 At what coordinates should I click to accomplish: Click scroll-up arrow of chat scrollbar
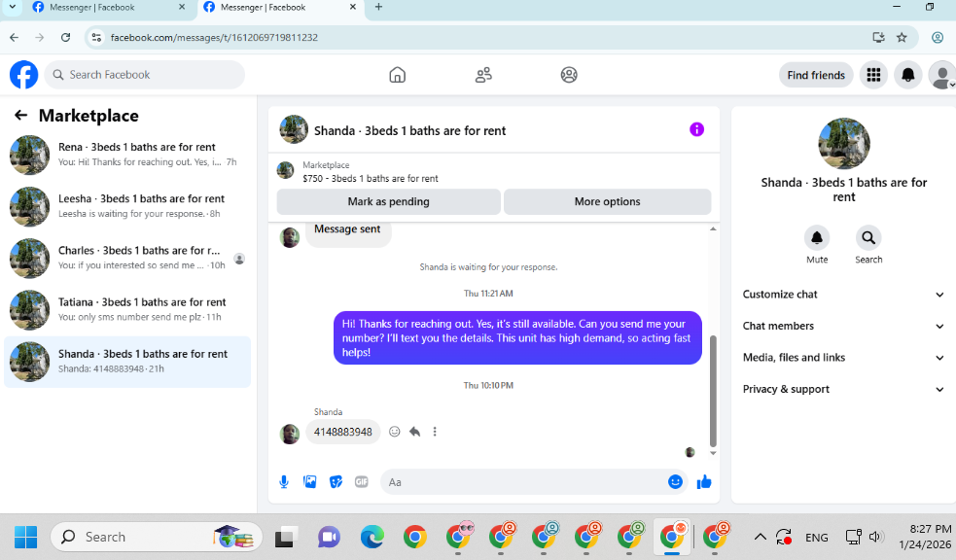[713, 229]
